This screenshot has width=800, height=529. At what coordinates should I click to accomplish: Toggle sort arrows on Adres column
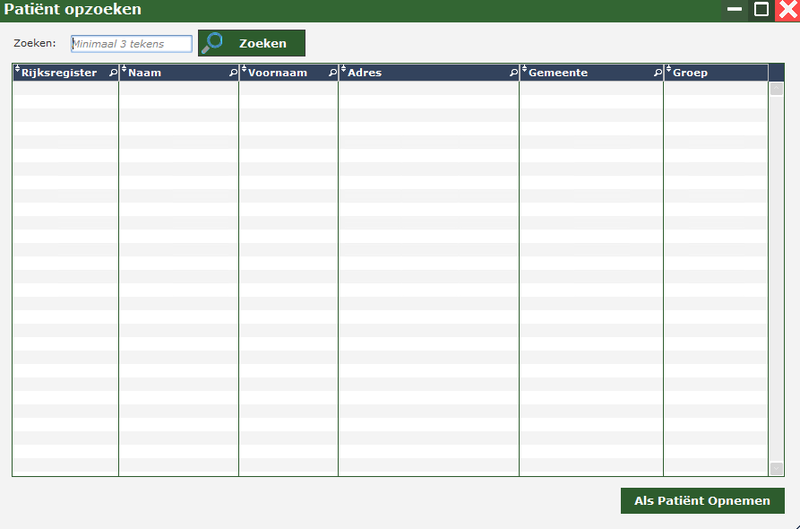343,70
